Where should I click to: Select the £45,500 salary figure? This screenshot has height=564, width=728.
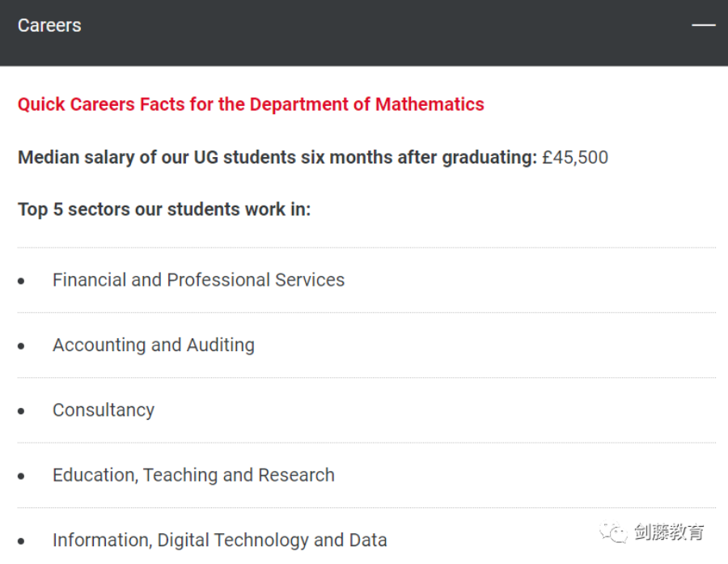click(x=575, y=157)
